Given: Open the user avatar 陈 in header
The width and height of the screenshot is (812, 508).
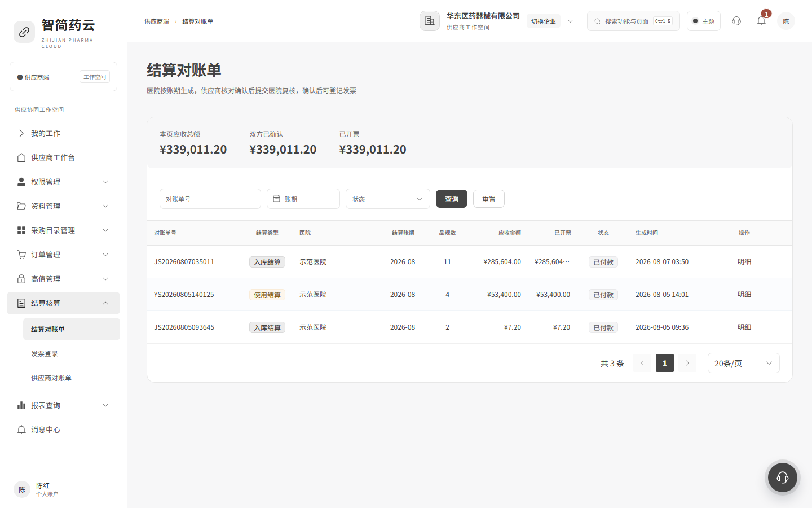Looking at the screenshot, I should pyautogui.click(x=786, y=21).
